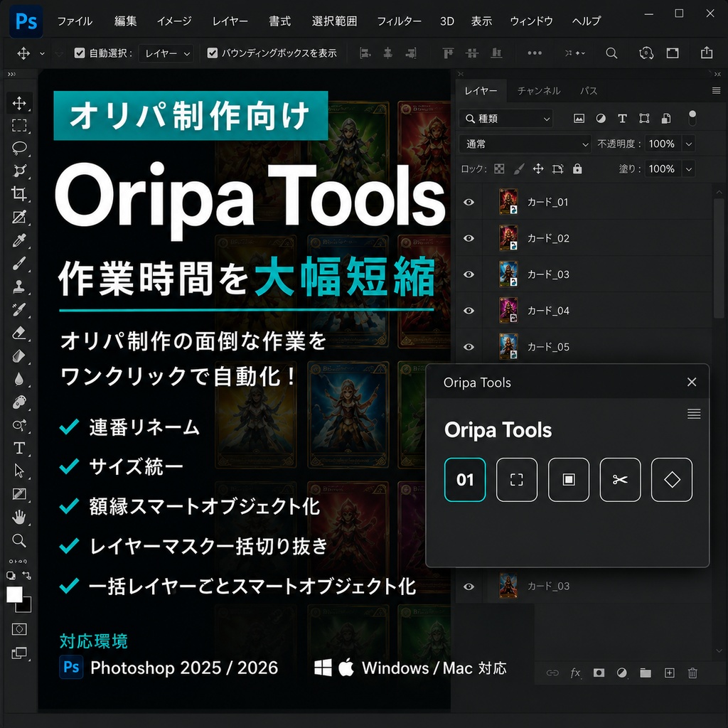The image size is (728, 728).
Task: Open the 塗り fill dropdown arrow
Action: (x=688, y=169)
